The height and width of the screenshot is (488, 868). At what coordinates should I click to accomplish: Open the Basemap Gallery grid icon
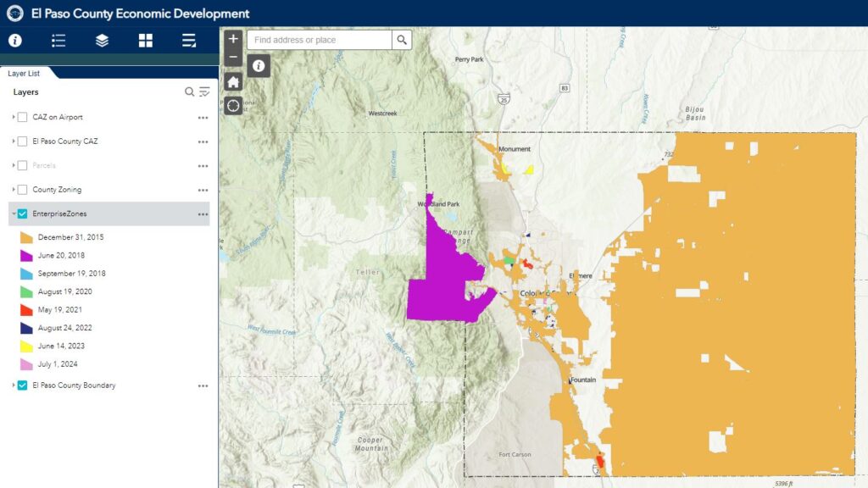pos(145,40)
